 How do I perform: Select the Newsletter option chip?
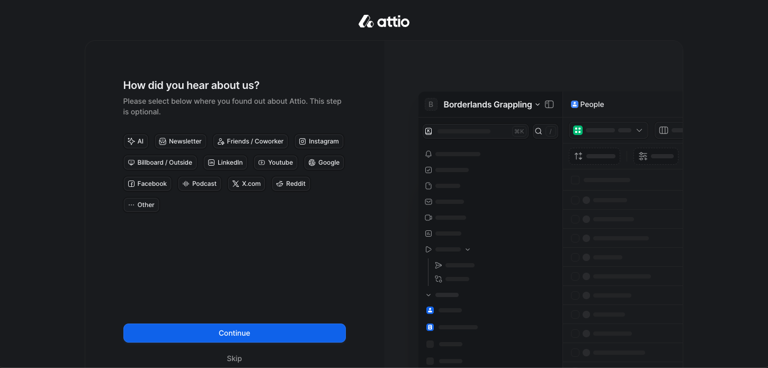(x=180, y=141)
